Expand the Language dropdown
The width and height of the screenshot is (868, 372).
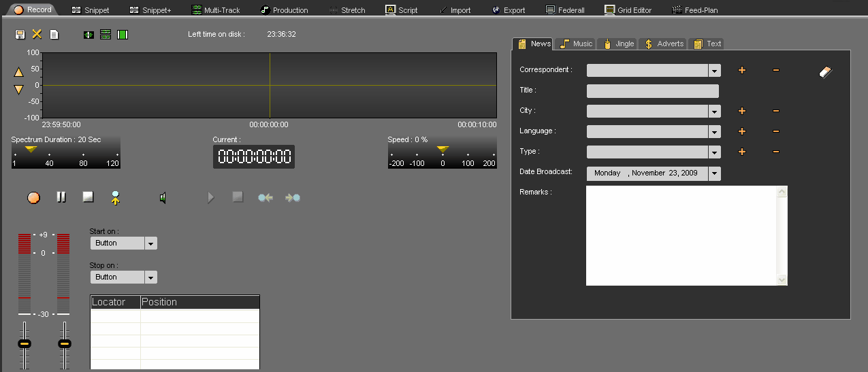point(714,132)
